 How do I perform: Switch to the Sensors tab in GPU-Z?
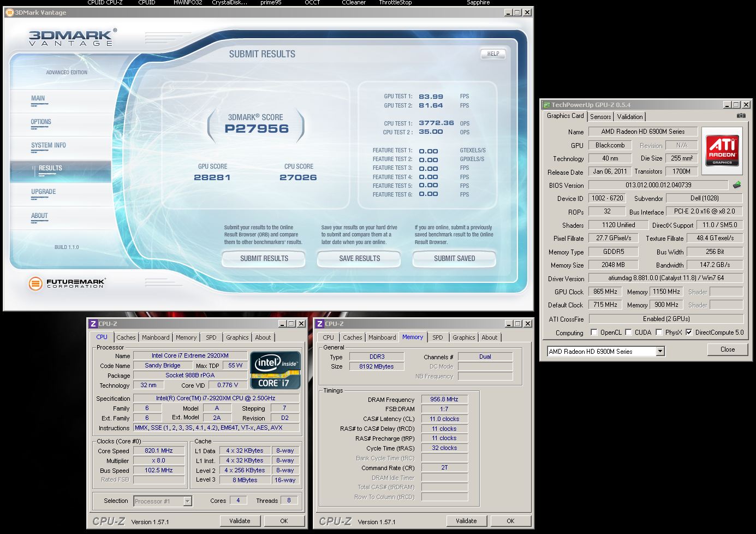tap(600, 117)
